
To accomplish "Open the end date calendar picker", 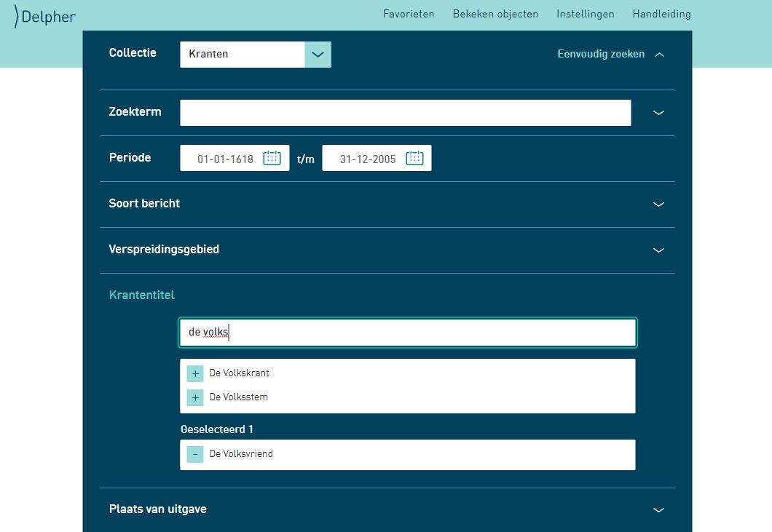I will [x=414, y=158].
